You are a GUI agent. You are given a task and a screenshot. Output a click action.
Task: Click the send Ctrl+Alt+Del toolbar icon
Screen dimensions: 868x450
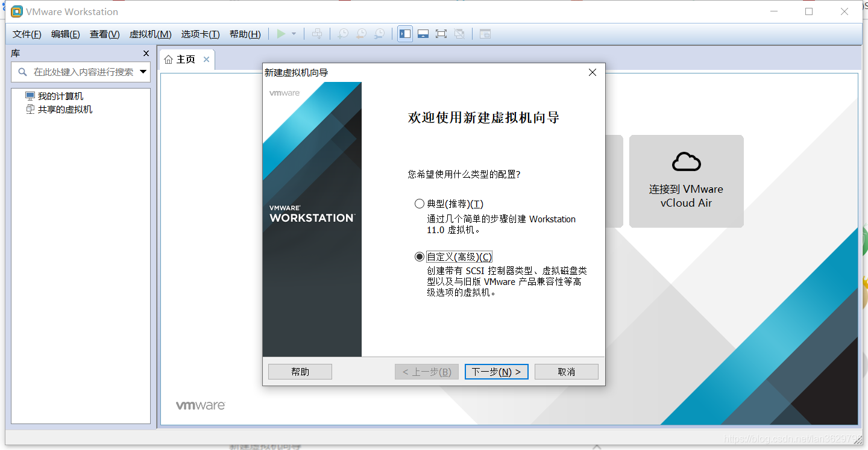coord(317,34)
